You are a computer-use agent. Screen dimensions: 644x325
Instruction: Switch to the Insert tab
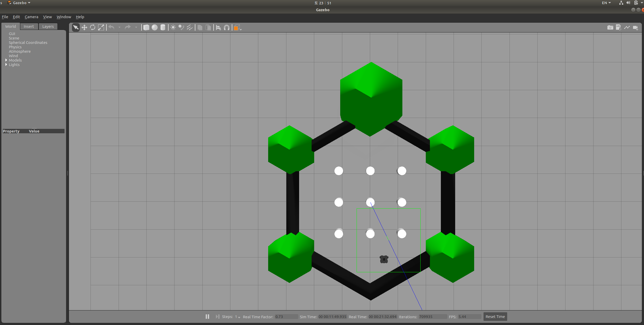29,26
